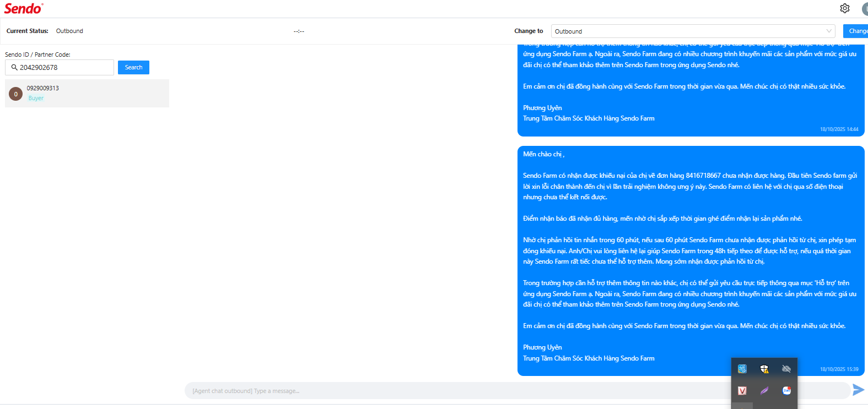Click the Outbound dropdown arrow
868x409 pixels.
(829, 31)
